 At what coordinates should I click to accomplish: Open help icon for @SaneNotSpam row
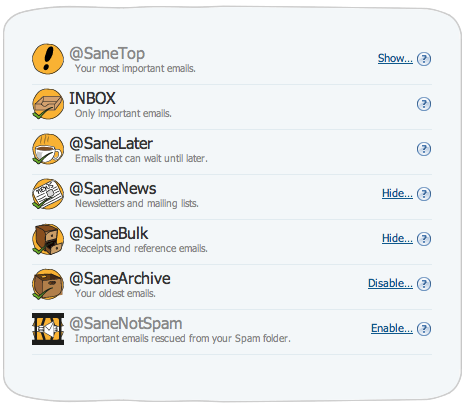point(424,329)
